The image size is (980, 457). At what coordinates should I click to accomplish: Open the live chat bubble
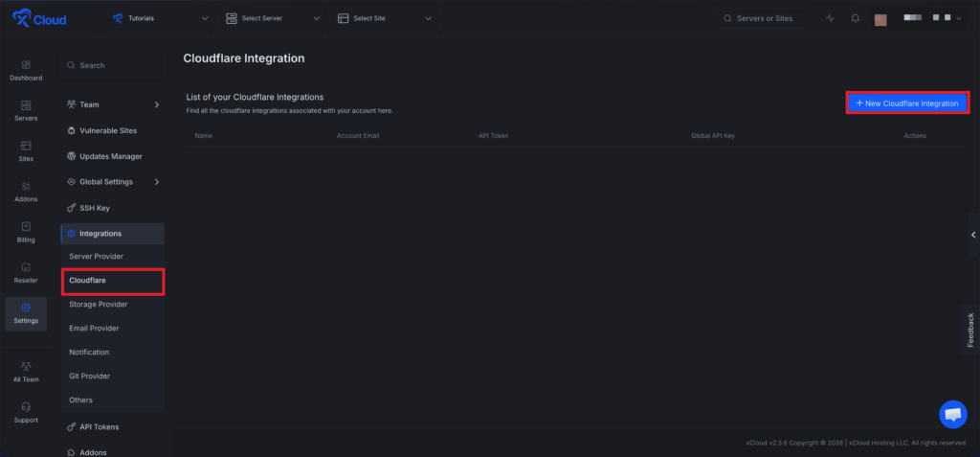(952, 415)
